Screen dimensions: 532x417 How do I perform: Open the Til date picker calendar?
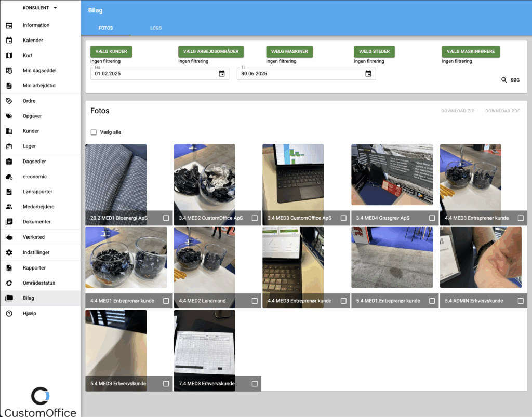(x=368, y=73)
